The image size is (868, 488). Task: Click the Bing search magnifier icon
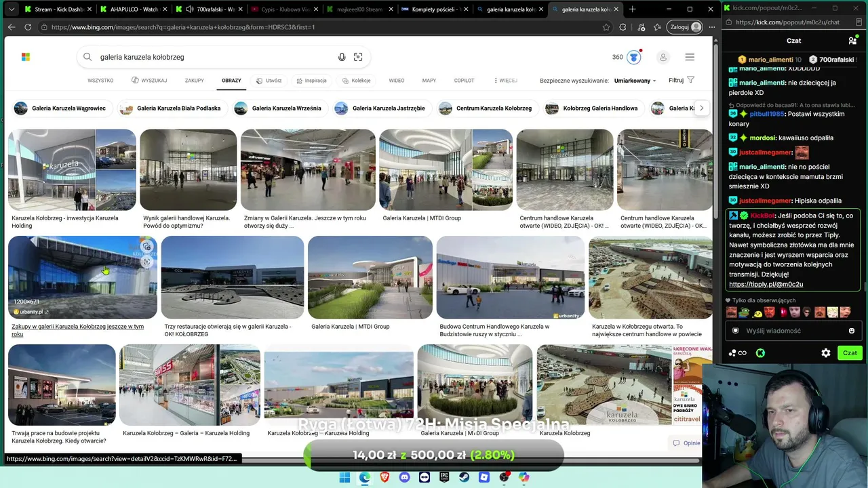click(87, 57)
